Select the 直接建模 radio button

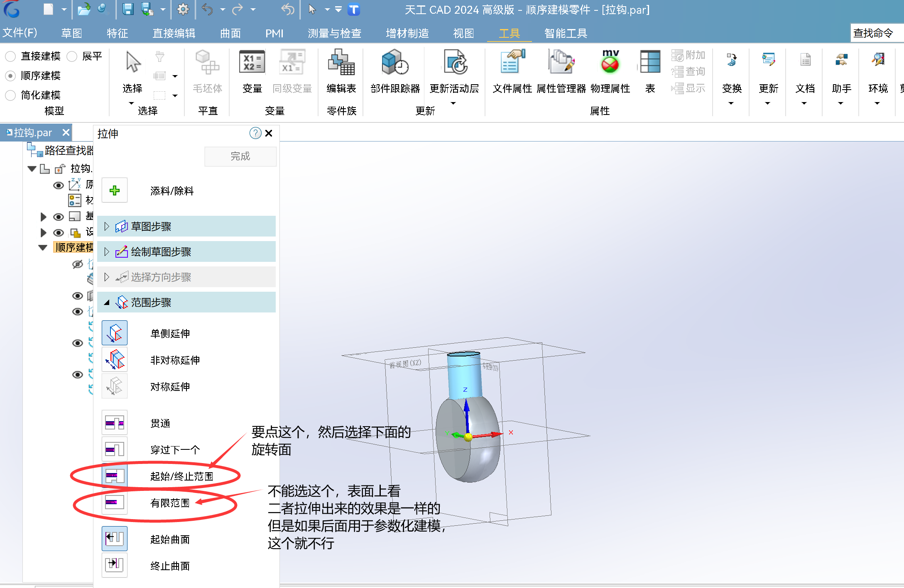10,56
